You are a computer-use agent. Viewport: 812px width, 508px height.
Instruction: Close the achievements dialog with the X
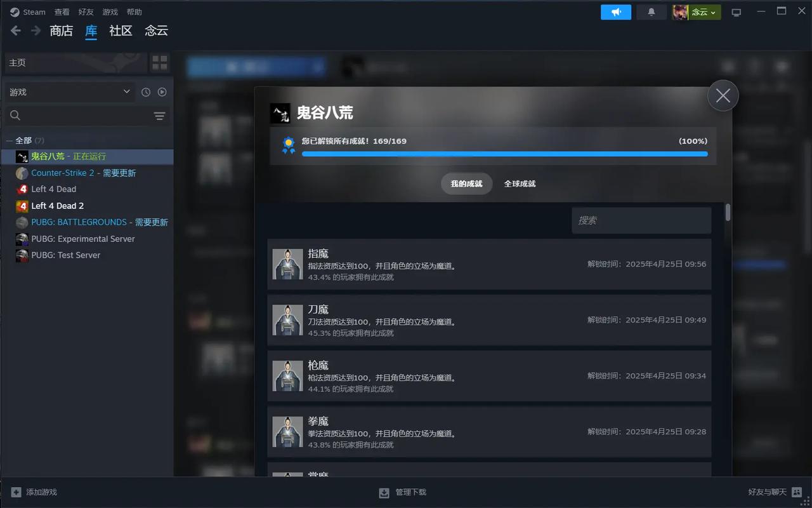click(x=723, y=96)
